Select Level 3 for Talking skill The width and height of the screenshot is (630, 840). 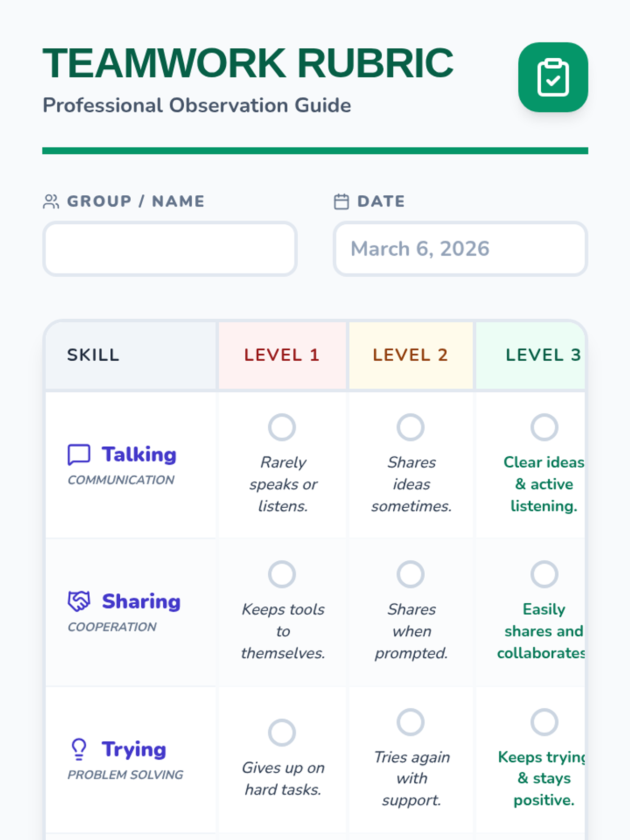(x=544, y=427)
